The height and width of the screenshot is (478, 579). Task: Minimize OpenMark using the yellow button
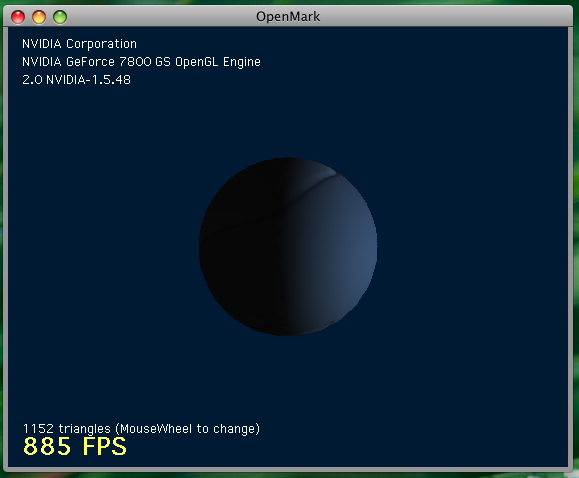click(39, 17)
